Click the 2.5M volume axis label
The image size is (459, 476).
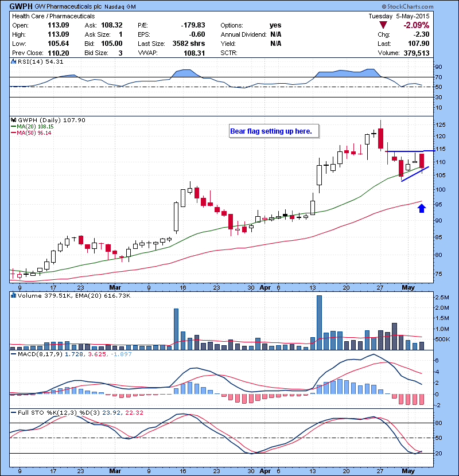coord(442,297)
